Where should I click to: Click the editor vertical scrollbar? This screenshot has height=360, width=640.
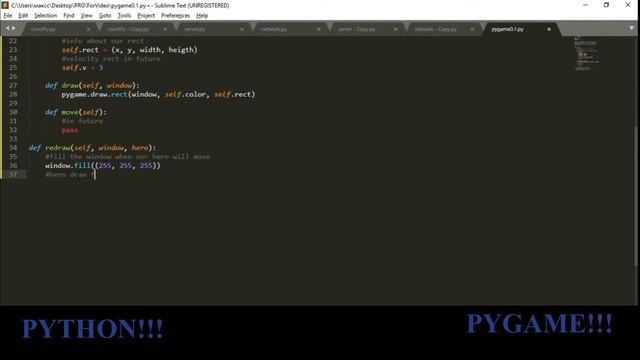(636, 196)
